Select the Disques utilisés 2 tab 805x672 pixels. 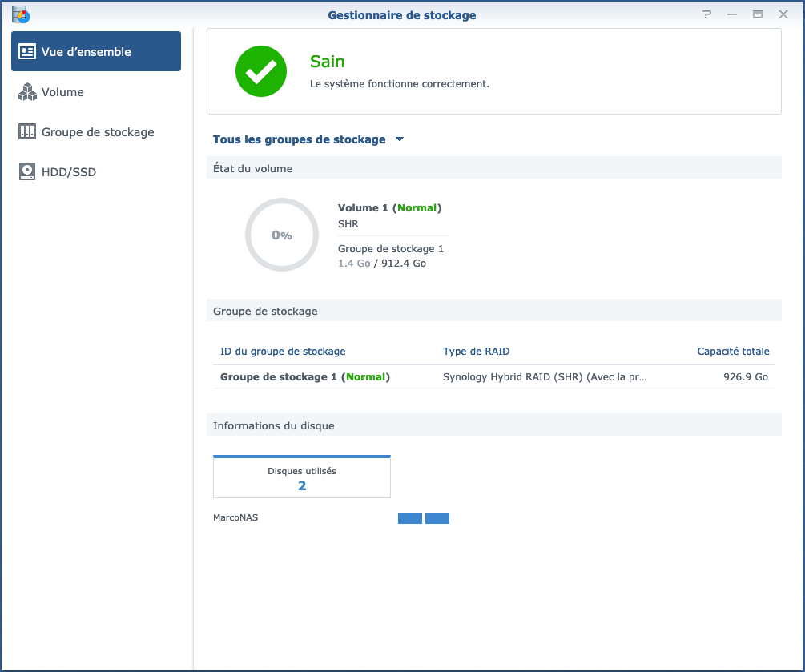pyautogui.click(x=302, y=477)
